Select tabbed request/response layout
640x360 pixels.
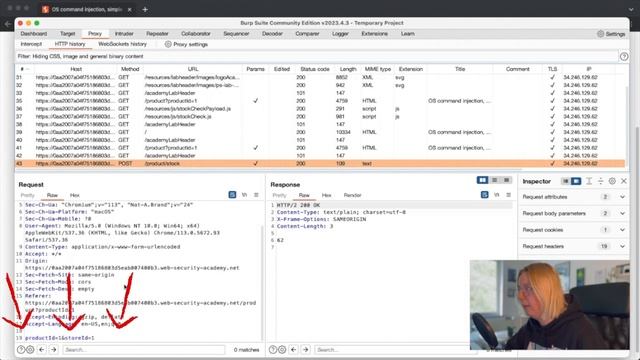click(x=506, y=180)
